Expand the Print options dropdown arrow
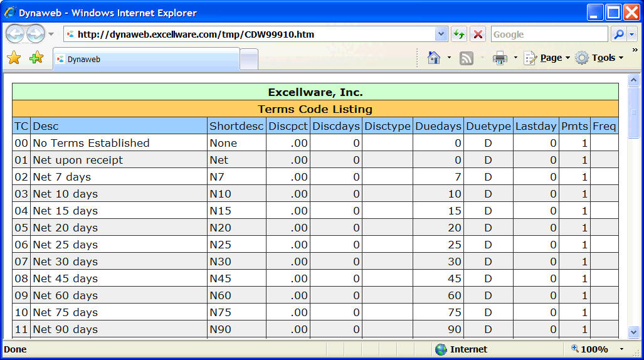 coord(515,58)
